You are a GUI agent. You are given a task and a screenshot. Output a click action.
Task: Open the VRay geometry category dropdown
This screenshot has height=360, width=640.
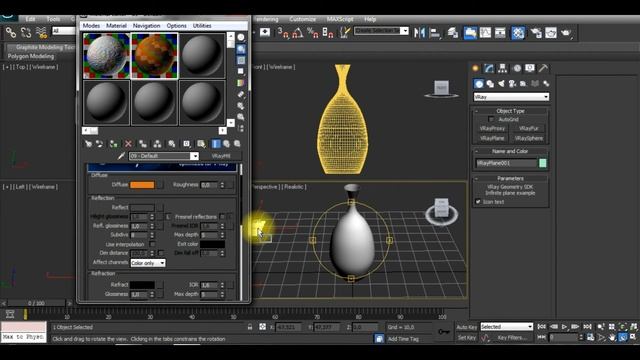pyautogui.click(x=511, y=97)
